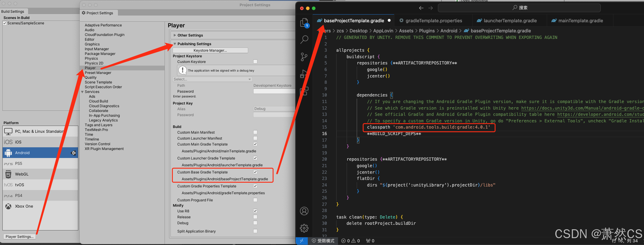Select Player in settings category list
Image resolution: width=644 pixels, height=245 pixels.
coord(123,68)
